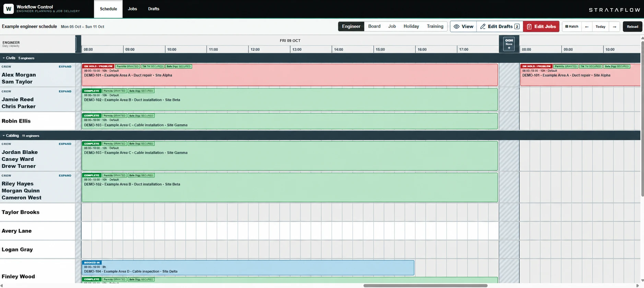This screenshot has height=288, width=644.
Task: Collapse the Civils group
Action: click(x=4, y=58)
